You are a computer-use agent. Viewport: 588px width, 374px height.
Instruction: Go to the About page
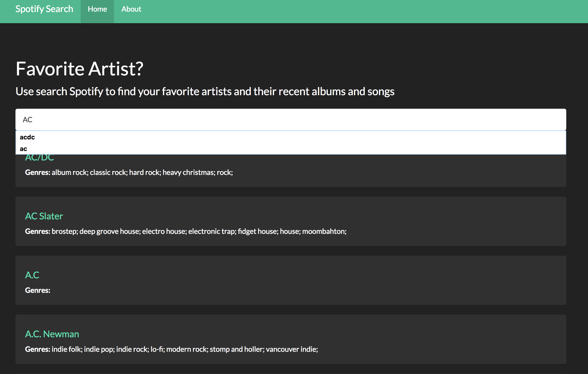tap(131, 9)
